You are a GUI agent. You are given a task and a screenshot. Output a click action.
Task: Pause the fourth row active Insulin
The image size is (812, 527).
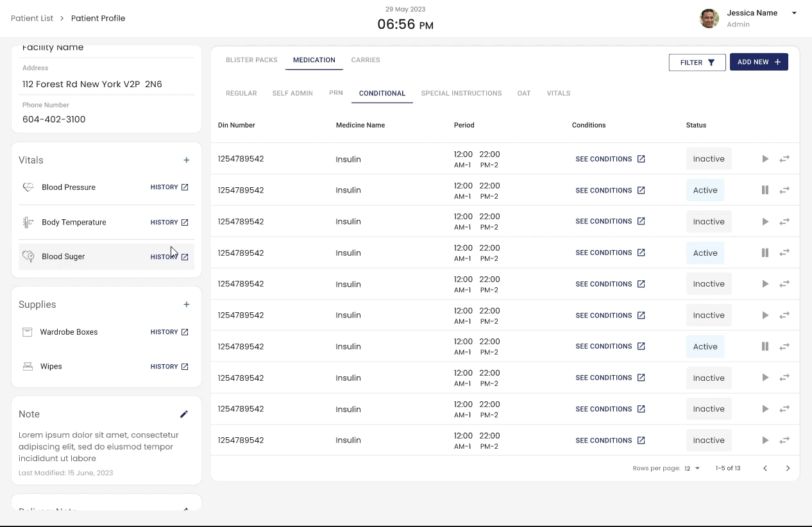click(765, 253)
